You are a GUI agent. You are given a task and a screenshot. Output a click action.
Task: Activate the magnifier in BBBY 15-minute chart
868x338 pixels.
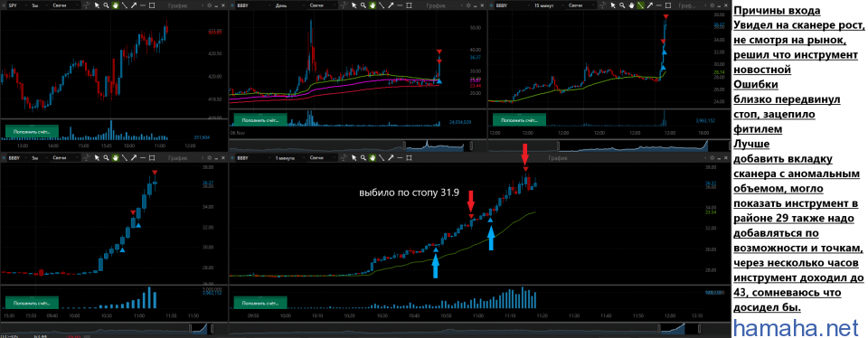[622, 5]
